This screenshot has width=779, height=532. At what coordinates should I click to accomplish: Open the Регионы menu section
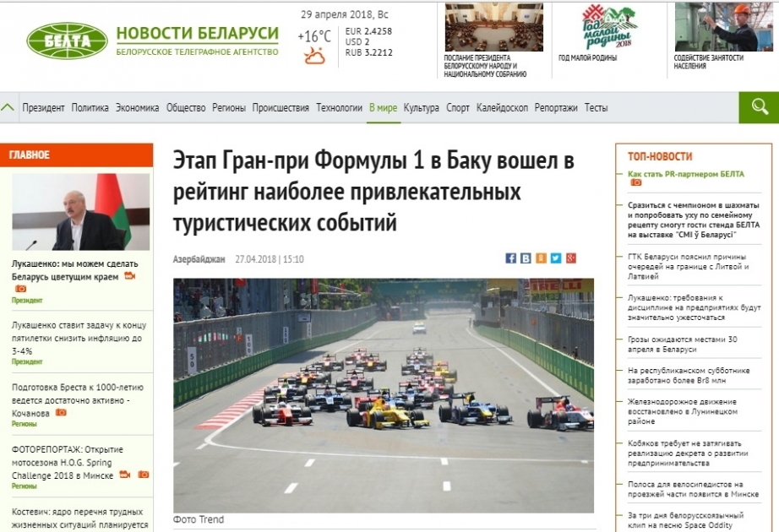coord(229,108)
